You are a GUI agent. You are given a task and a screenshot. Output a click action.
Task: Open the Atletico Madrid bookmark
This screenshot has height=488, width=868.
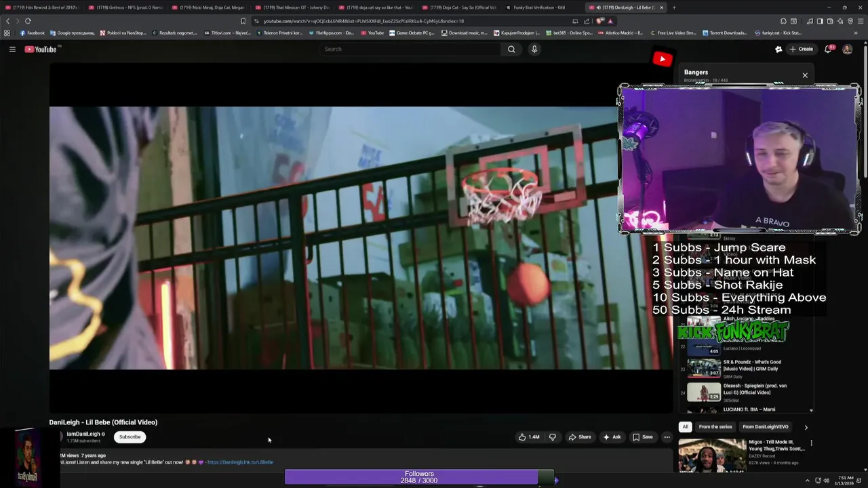click(x=620, y=33)
